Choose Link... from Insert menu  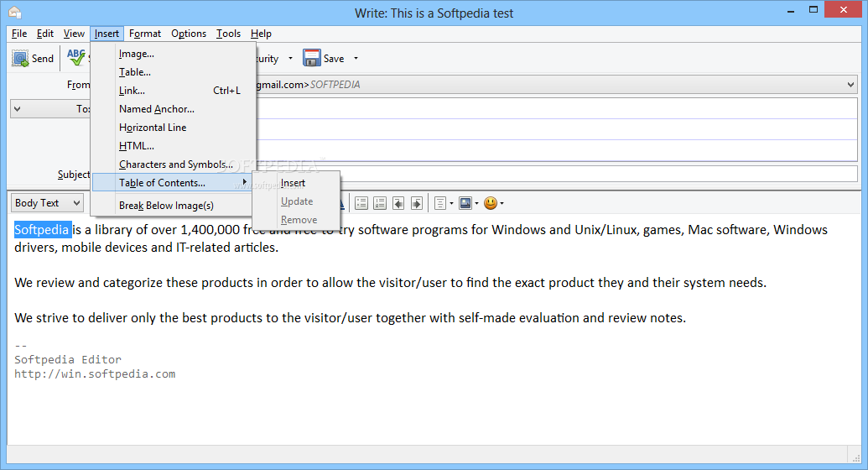click(174, 91)
